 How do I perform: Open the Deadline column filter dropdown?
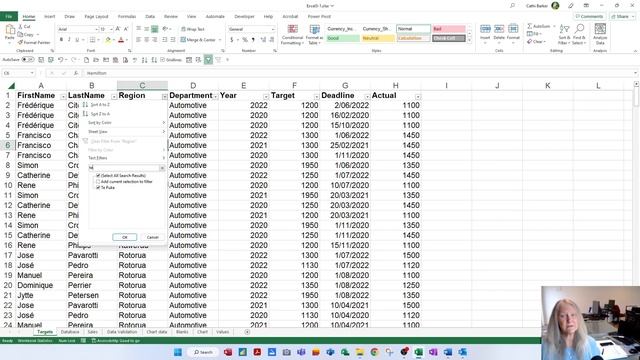coord(367,97)
